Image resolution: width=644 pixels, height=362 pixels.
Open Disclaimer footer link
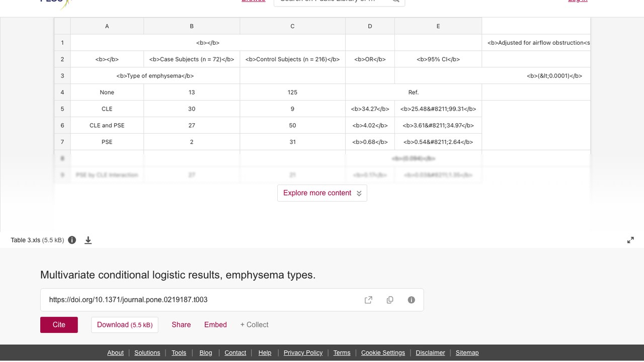point(430,353)
